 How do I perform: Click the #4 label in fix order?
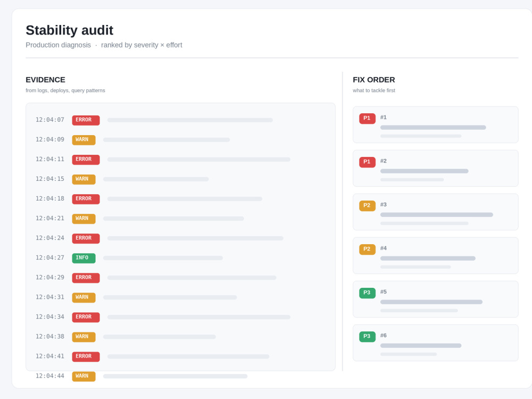tap(384, 248)
